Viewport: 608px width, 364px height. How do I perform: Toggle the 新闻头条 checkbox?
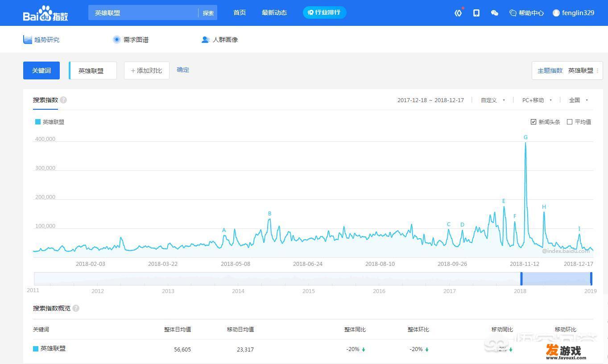click(534, 122)
